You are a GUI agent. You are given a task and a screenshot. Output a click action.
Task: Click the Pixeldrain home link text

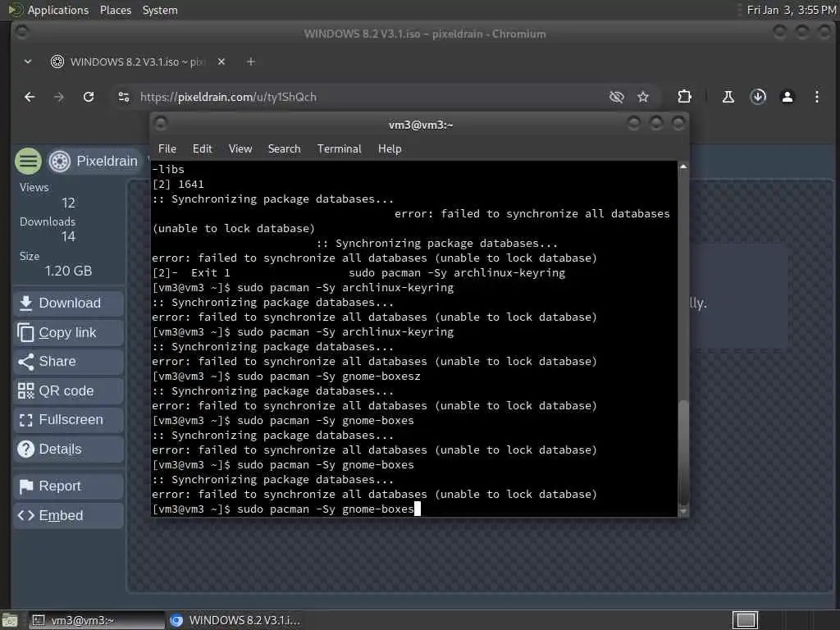(107, 161)
